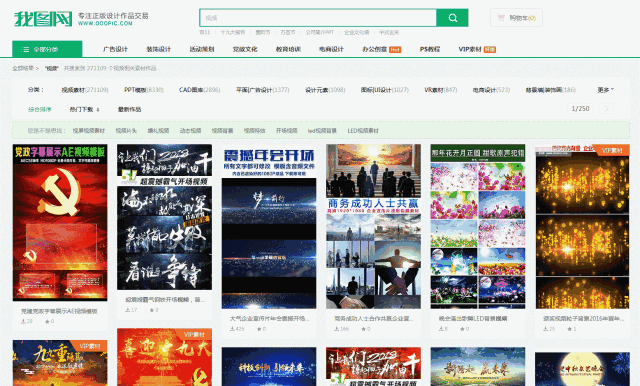The width and height of the screenshot is (640, 386).
Task: Click 全部结果 breadcrumb link
Action: click(x=23, y=68)
